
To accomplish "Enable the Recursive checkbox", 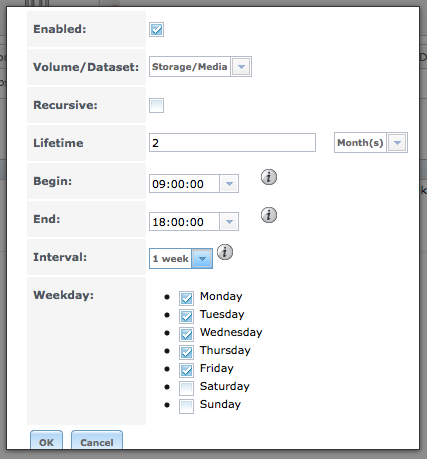I will [156, 105].
